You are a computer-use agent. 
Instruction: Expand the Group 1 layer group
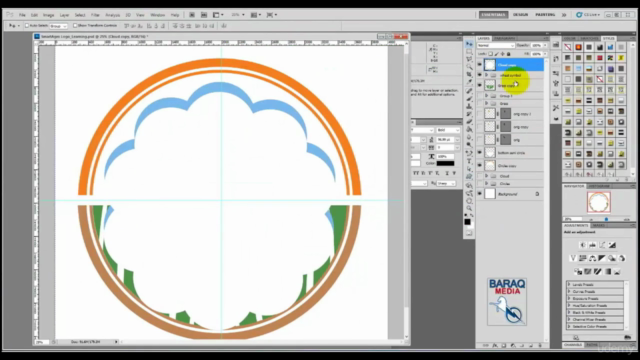tap(487, 96)
